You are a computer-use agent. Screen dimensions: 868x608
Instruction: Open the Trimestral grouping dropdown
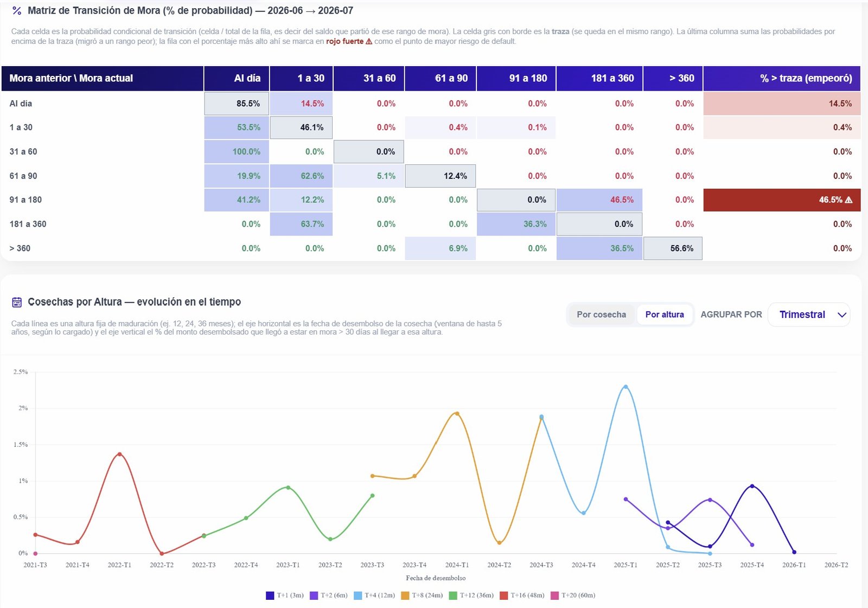tap(809, 315)
